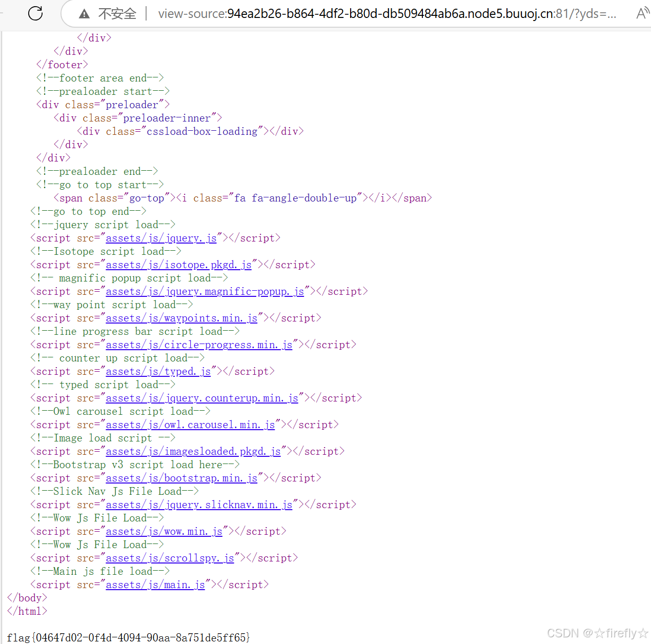Click the Slick Nav Js File Load comment
Image resolution: width=651 pixels, height=644 pixels.
[114, 491]
